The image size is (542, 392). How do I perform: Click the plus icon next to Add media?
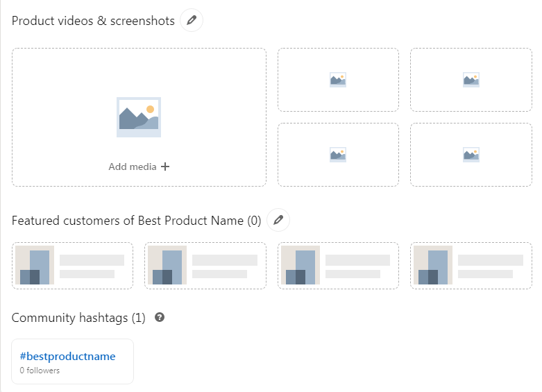(165, 167)
